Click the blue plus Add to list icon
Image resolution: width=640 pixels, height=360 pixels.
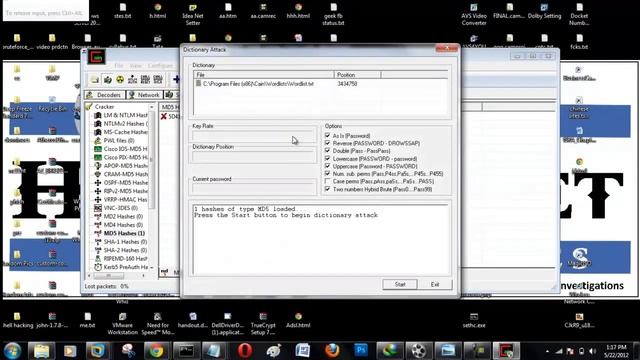176,79
